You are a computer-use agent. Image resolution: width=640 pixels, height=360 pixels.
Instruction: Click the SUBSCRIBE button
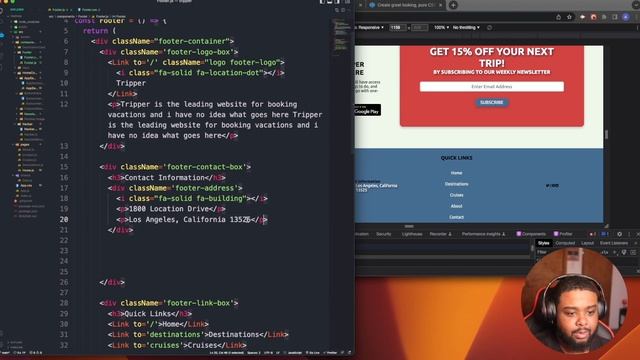click(491, 102)
